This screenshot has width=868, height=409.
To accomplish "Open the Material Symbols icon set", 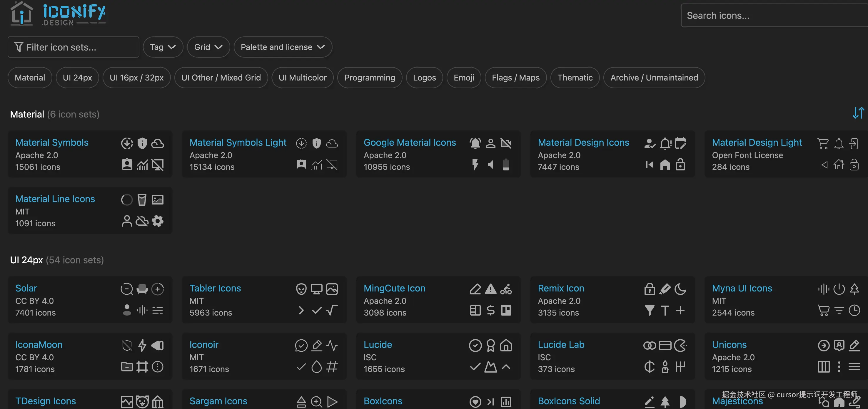I will pyautogui.click(x=52, y=143).
